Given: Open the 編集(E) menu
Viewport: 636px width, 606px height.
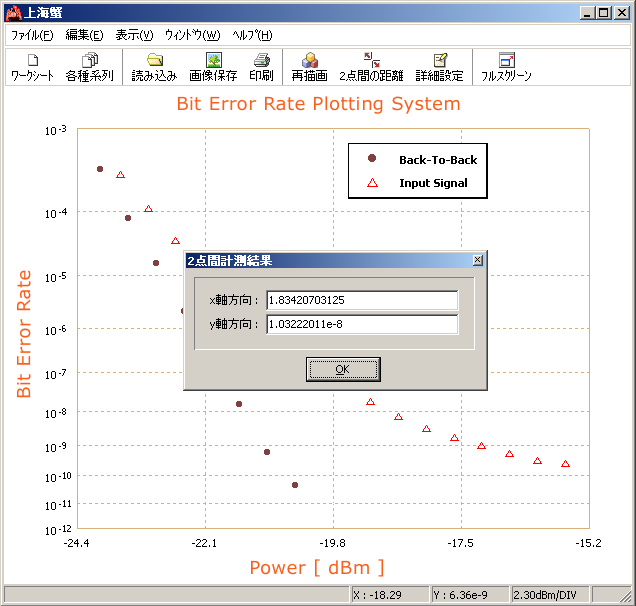Looking at the screenshot, I should click(84, 35).
